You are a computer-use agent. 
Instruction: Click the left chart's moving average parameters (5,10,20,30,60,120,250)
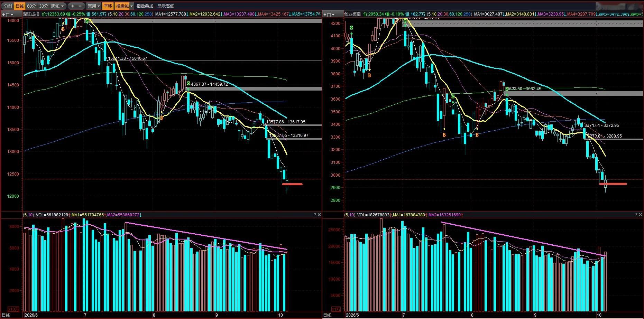pyautogui.click(x=130, y=14)
